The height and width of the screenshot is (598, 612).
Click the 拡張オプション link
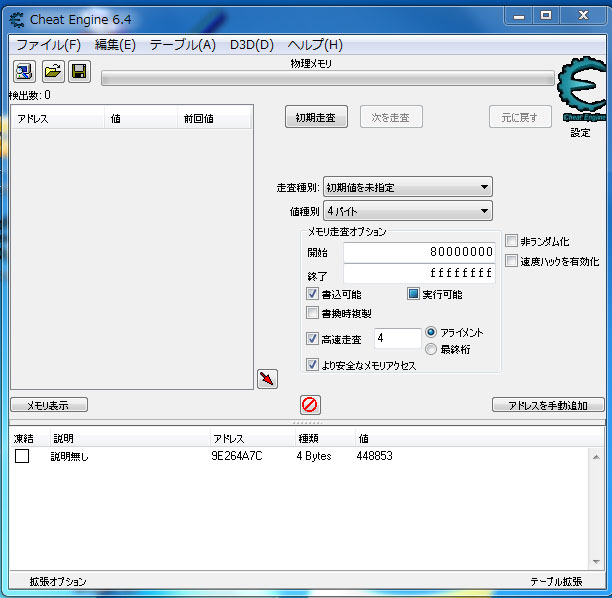click(x=58, y=582)
